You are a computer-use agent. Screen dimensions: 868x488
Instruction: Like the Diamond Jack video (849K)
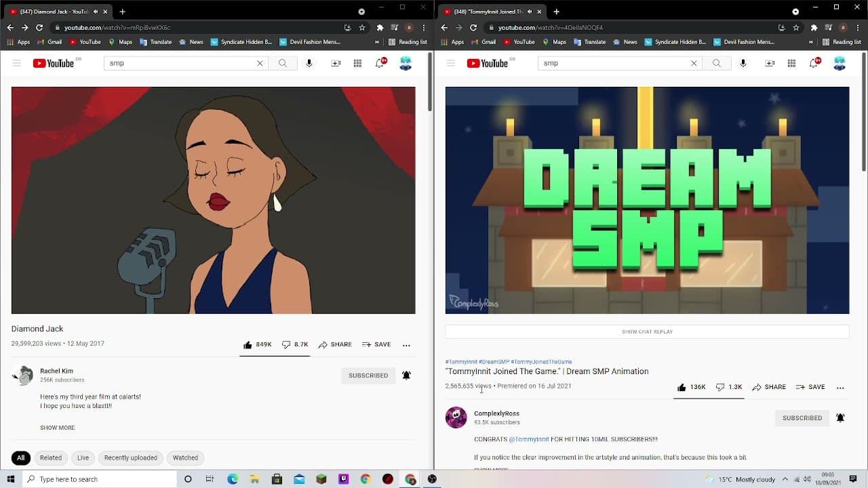tap(258, 344)
